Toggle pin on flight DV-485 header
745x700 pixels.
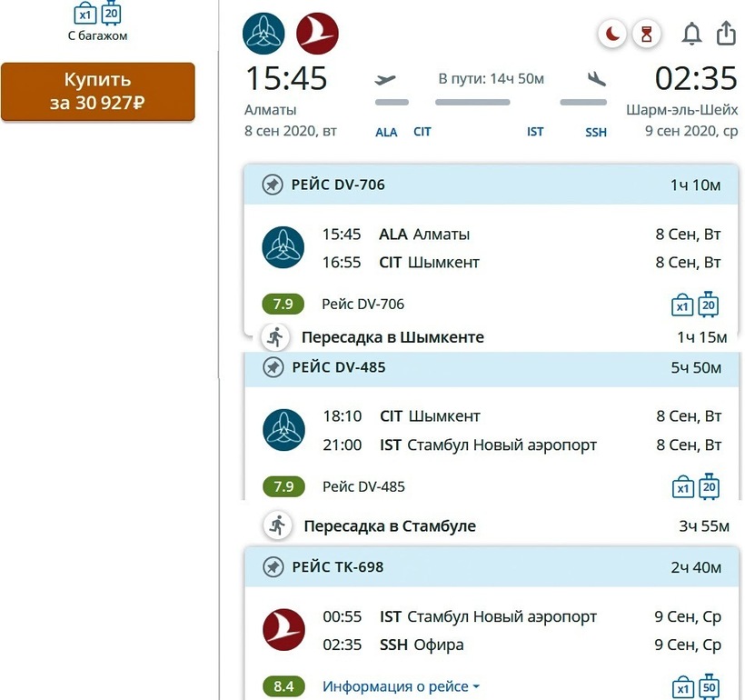(272, 367)
